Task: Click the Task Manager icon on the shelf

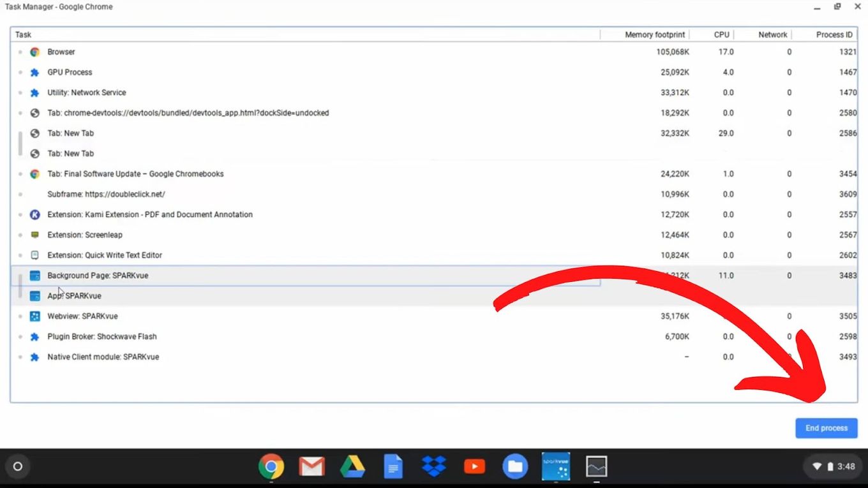Action: coord(597,466)
